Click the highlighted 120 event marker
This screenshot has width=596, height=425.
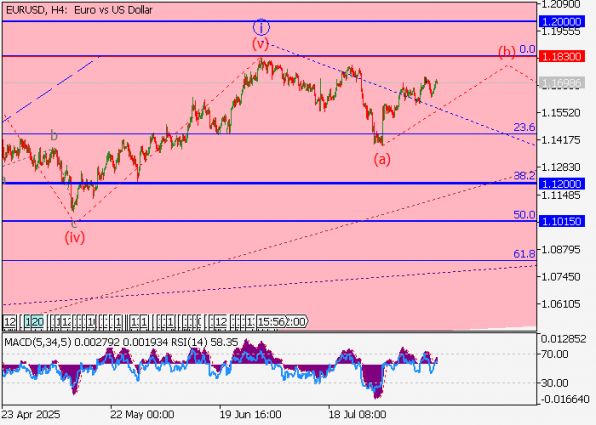click(35, 322)
